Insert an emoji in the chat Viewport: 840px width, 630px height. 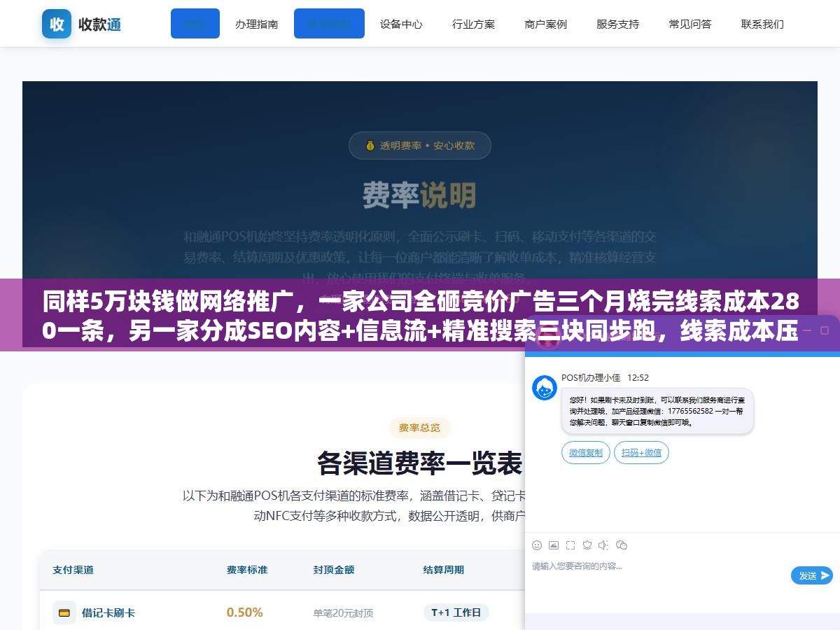pos(537,545)
